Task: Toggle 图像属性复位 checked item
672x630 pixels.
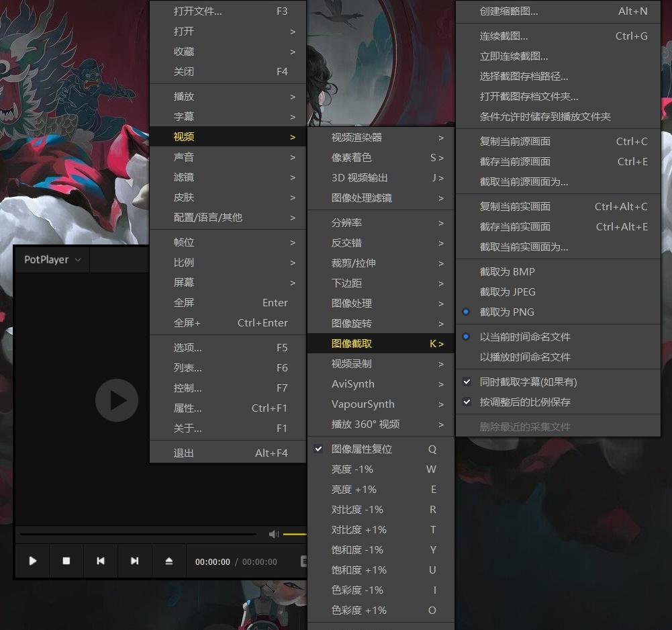Action: tap(362, 449)
